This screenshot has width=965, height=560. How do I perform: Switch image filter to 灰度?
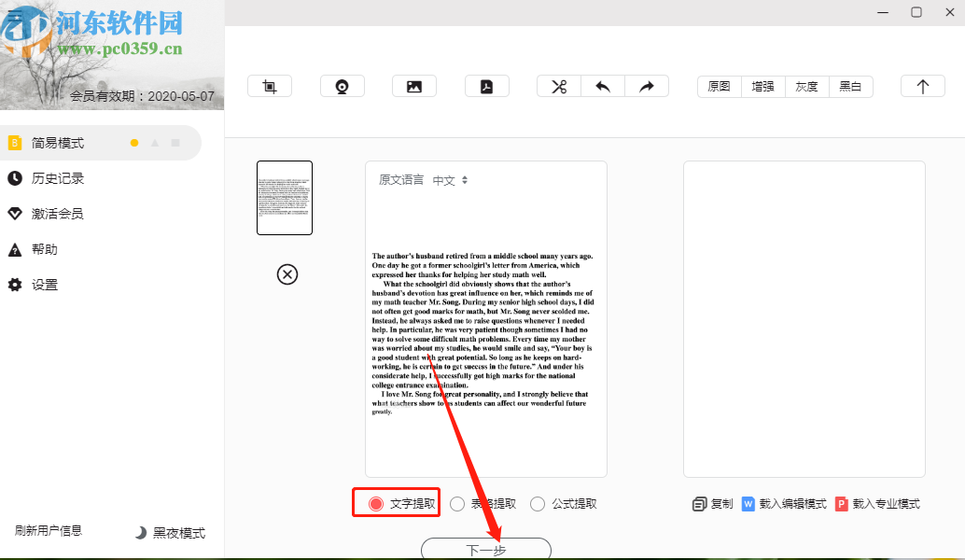pyautogui.click(x=807, y=87)
